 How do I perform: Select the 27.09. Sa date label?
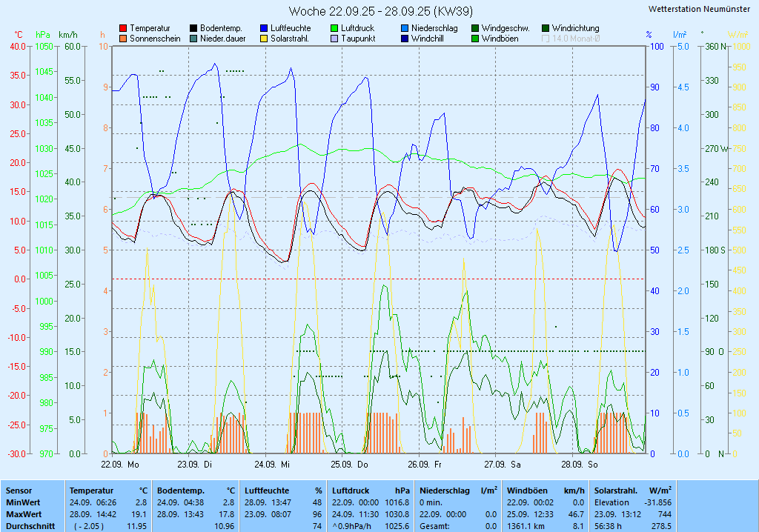(x=502, y=465)
